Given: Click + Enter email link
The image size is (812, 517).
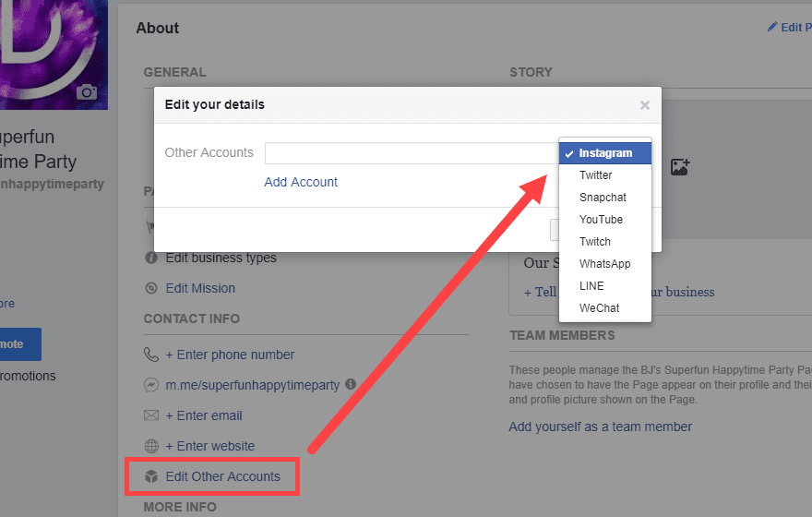Looking at the screenshot, I should tap(204, 415).
